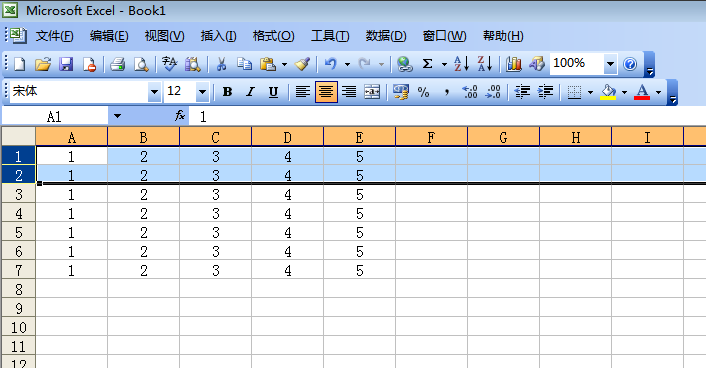
Task: Redo the undone action
Action: tap(364, 64)
